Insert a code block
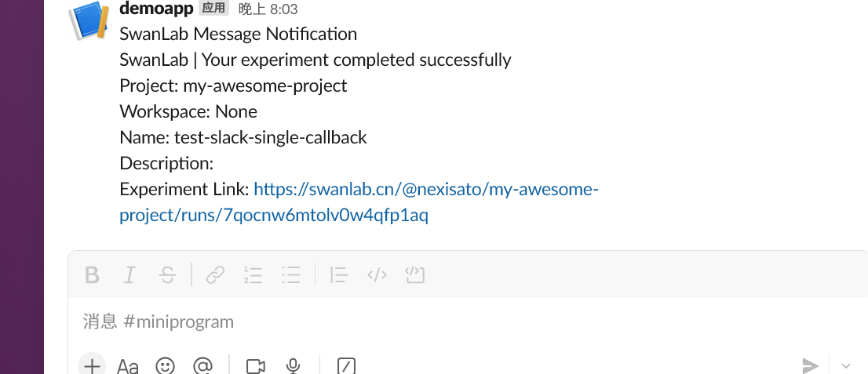This screenshot has width=868, height=374. (414, 275)
